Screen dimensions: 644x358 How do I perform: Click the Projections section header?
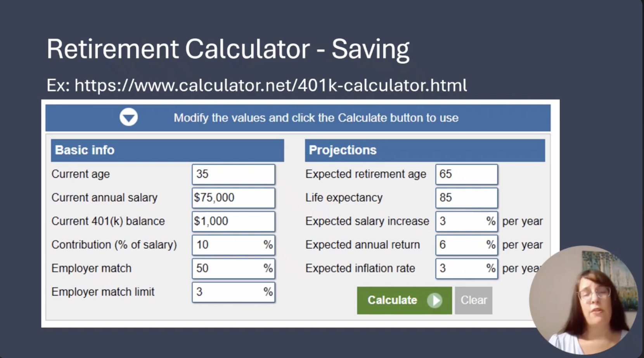coord(424,150)
